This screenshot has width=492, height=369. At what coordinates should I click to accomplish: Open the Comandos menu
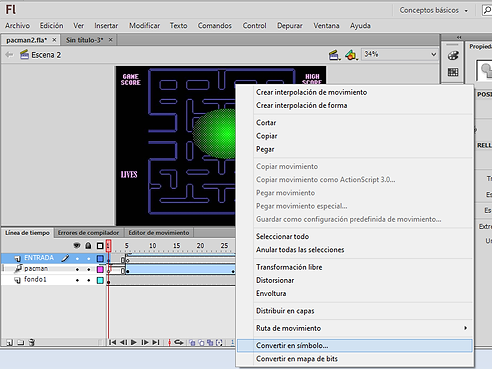pos(215,26)
